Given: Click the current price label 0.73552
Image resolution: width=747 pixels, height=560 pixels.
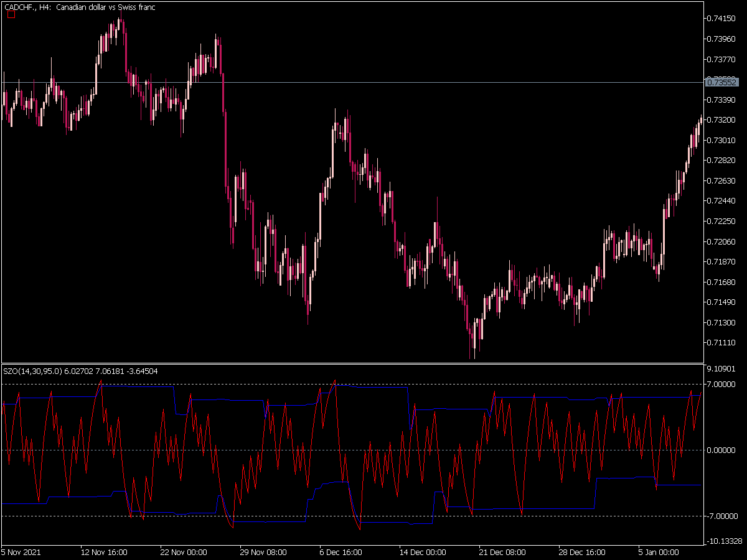Looking at the screenshot, I should click(x=722, y=82).
